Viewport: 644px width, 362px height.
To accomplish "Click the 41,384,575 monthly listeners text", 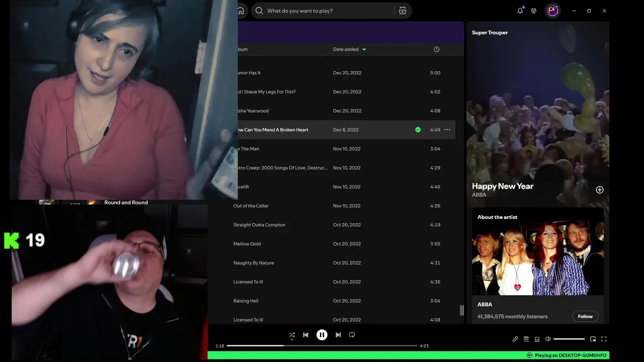I will click(512, 316).
